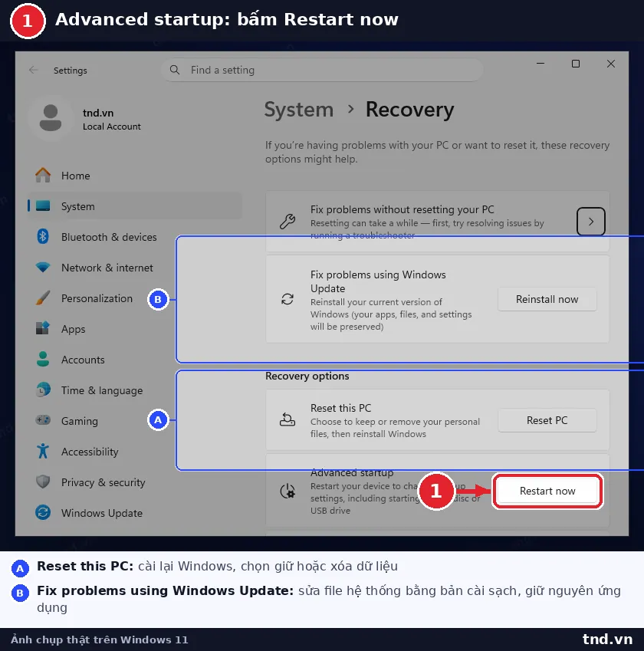644x651 pixels.
Task: Close the Settings window
Action: click(611, 64)
